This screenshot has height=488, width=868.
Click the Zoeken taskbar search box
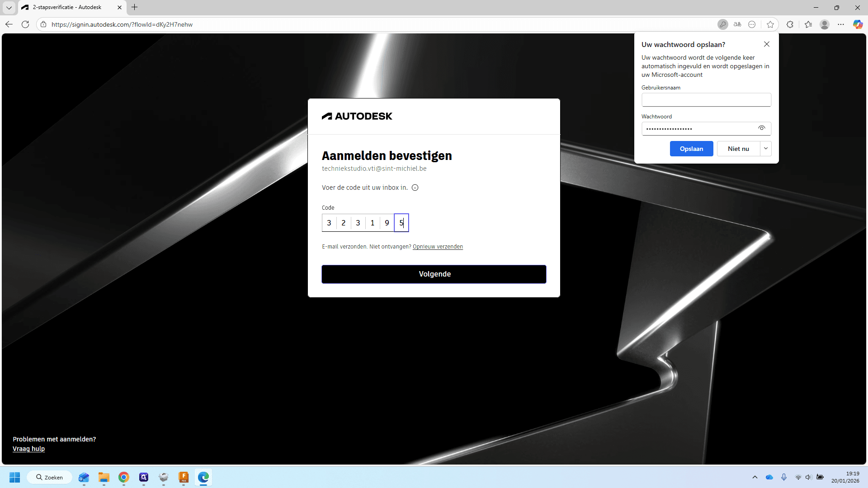coord(50,477)
